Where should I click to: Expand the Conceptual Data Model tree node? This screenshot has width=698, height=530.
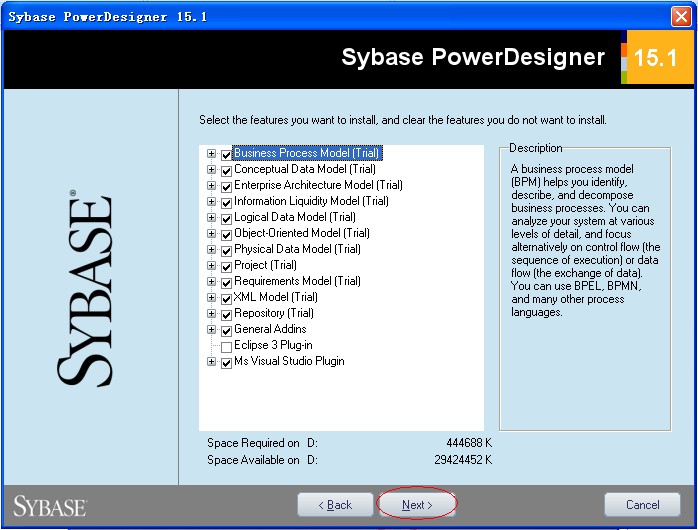pos(211,170)
